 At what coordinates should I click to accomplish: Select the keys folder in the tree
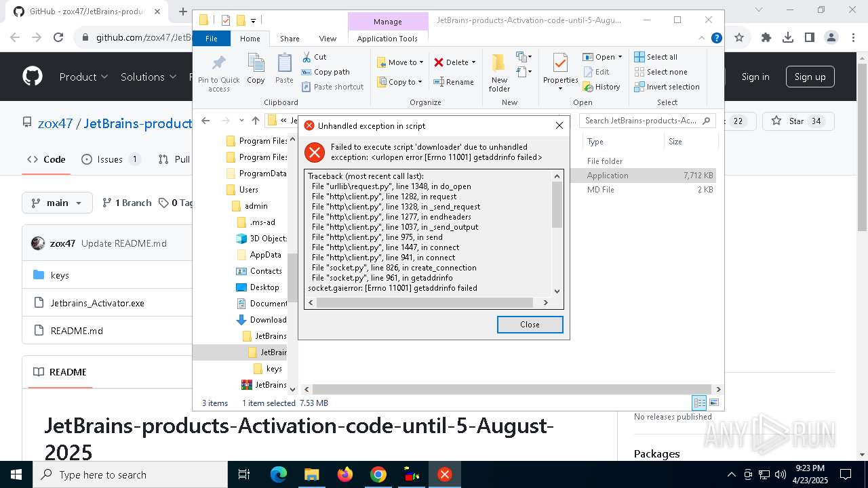click(x=267, y=369)
